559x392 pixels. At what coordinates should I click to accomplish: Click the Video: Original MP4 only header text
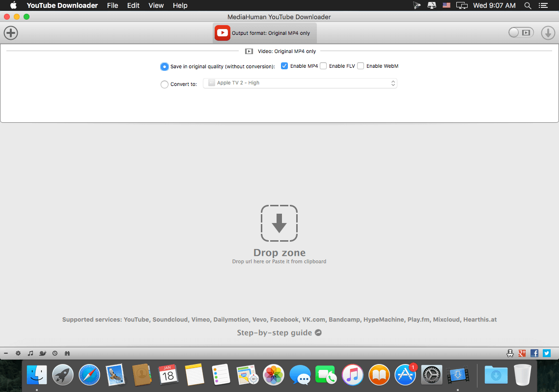coord(287,51)
